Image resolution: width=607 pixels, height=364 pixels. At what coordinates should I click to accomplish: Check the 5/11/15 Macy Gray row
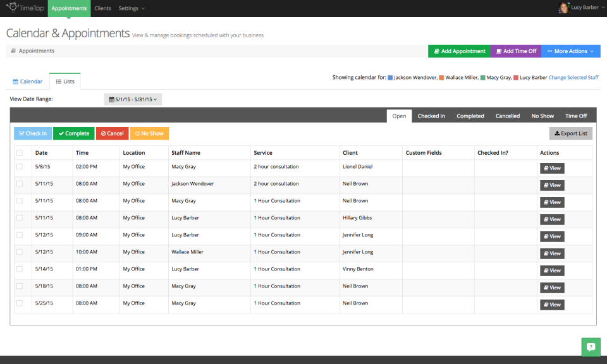(x=20, y=201)
